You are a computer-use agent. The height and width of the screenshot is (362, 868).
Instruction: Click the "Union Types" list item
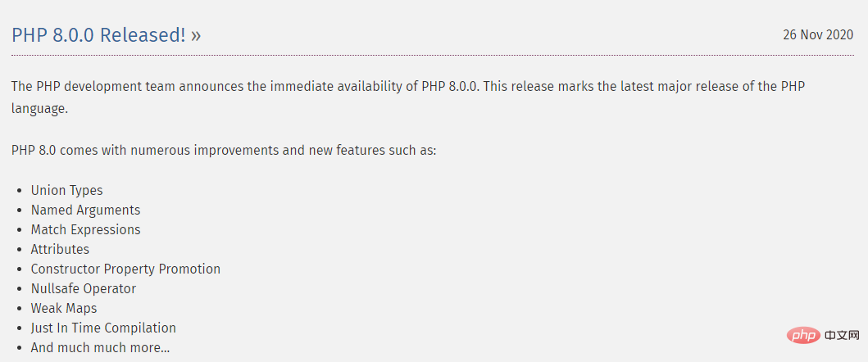(66, 190)
